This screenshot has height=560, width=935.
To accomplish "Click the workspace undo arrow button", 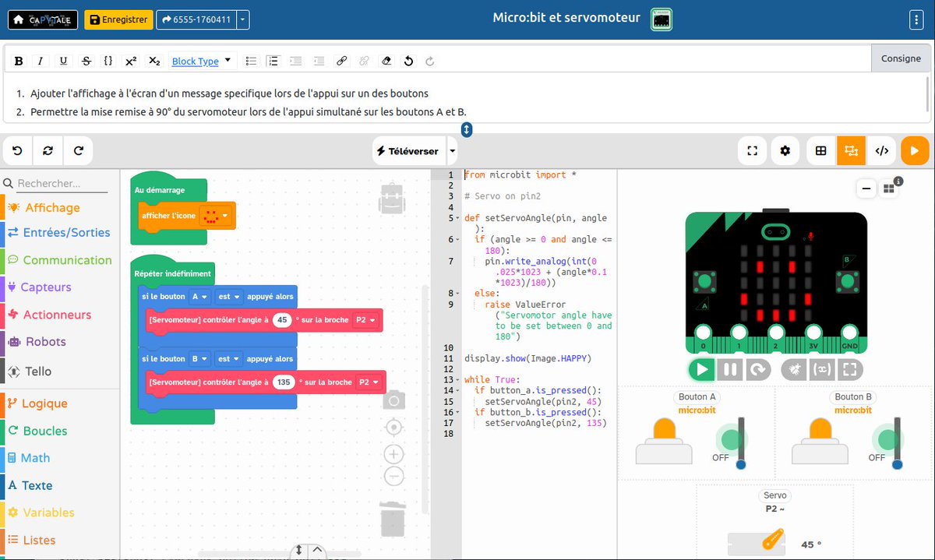I will pyautogui.click(x=18, y=151).
